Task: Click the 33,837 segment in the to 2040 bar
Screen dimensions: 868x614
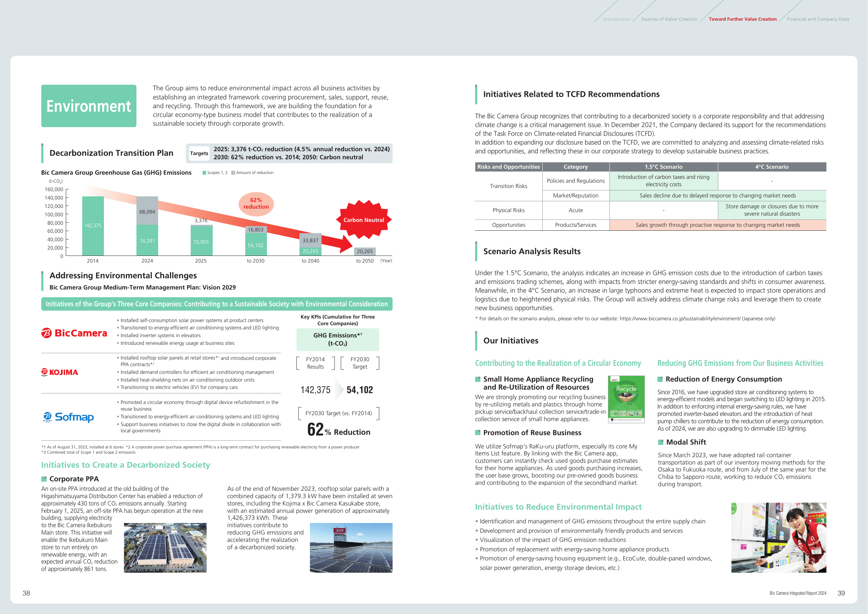Action: 310,240
